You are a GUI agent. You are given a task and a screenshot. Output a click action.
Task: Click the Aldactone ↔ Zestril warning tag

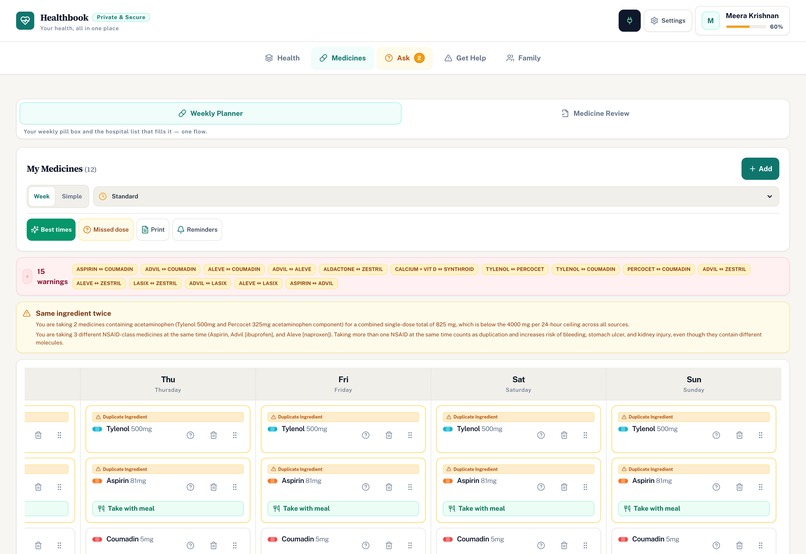click(353, 269)
